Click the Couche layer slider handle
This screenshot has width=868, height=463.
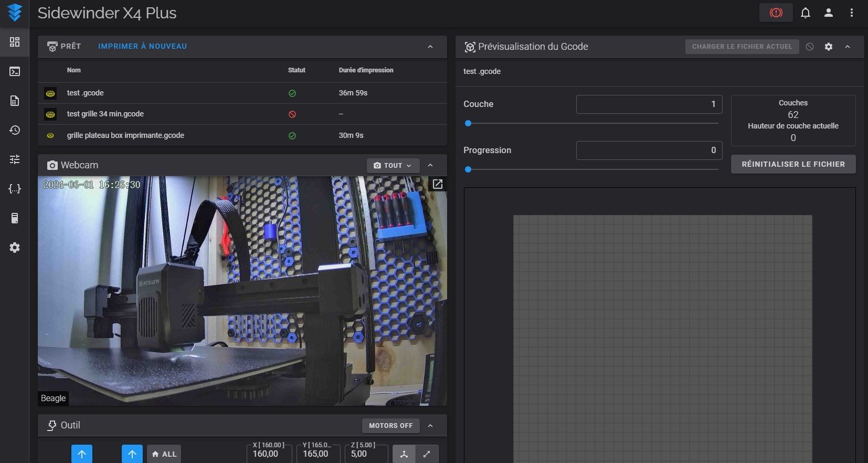(x=468, y=123)
